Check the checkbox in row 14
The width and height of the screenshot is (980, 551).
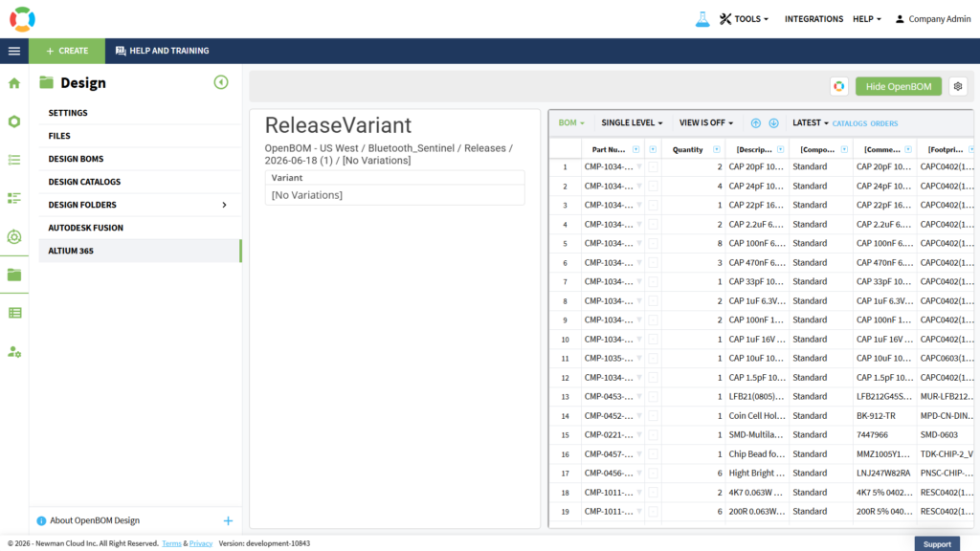(653, 416)
